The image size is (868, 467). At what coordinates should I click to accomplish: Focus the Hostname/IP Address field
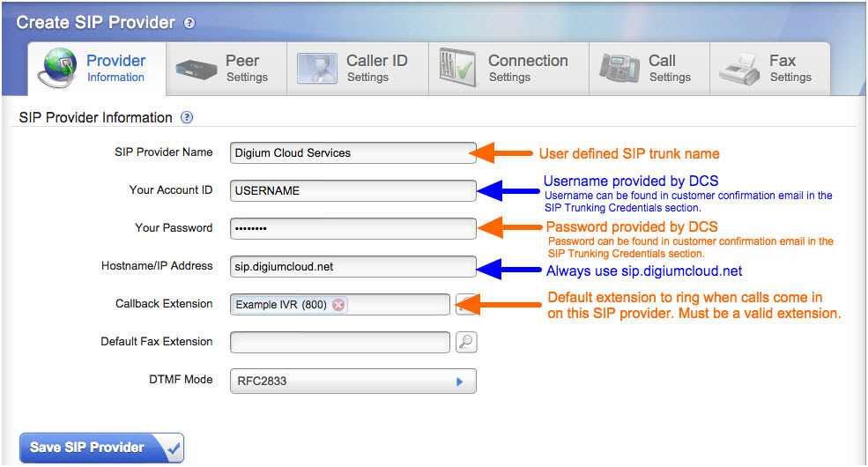353,266
